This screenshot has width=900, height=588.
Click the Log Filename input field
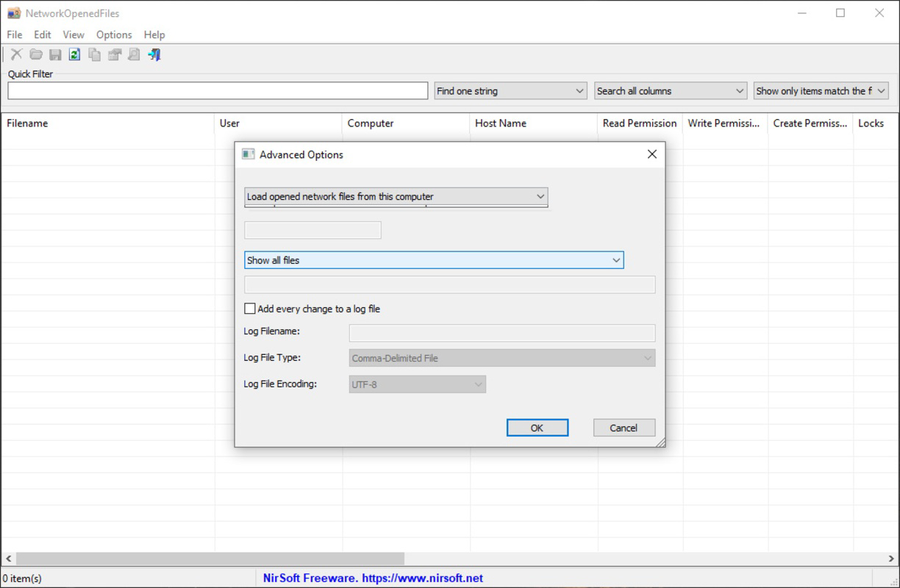click(x=502, y=333)
